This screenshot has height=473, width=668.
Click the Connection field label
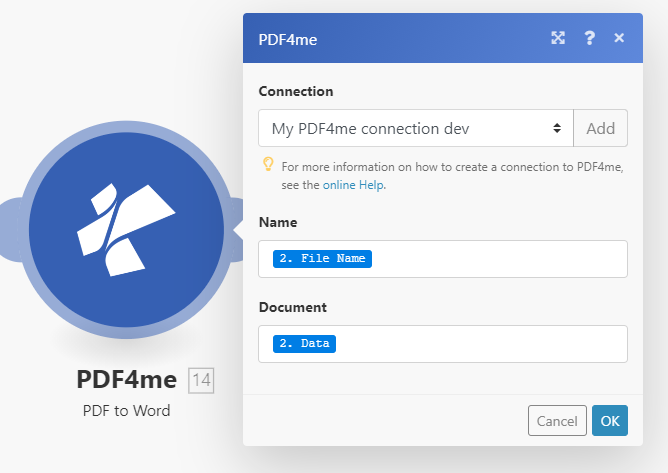(296, 91)
